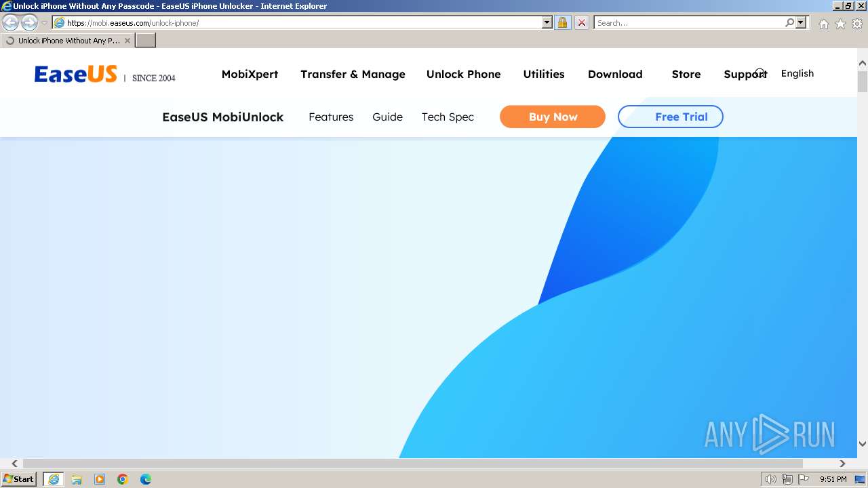Viewport: 868px width, 488px height.
Task: Click the browser Search box
Action: pyautogui.click(x=688, y=23)
